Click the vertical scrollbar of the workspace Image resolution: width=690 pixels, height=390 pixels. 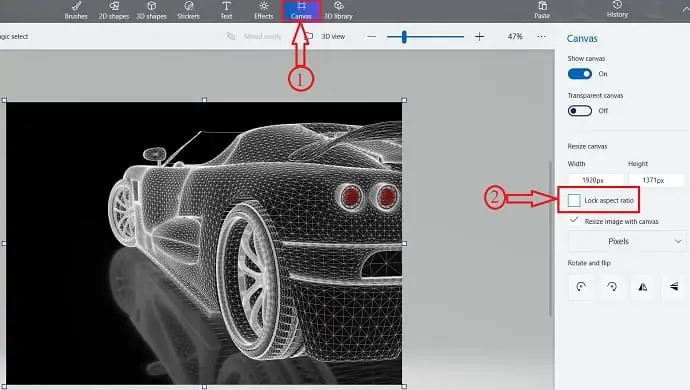(x=551, y=239)
